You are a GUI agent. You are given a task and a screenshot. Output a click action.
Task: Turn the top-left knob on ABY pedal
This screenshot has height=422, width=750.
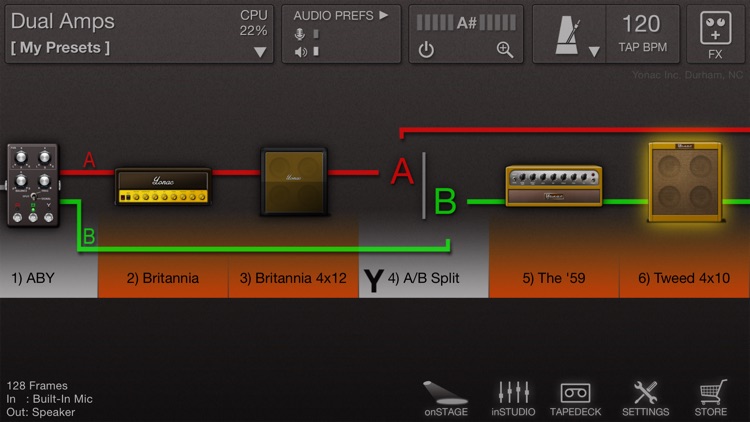pos(21,157)
